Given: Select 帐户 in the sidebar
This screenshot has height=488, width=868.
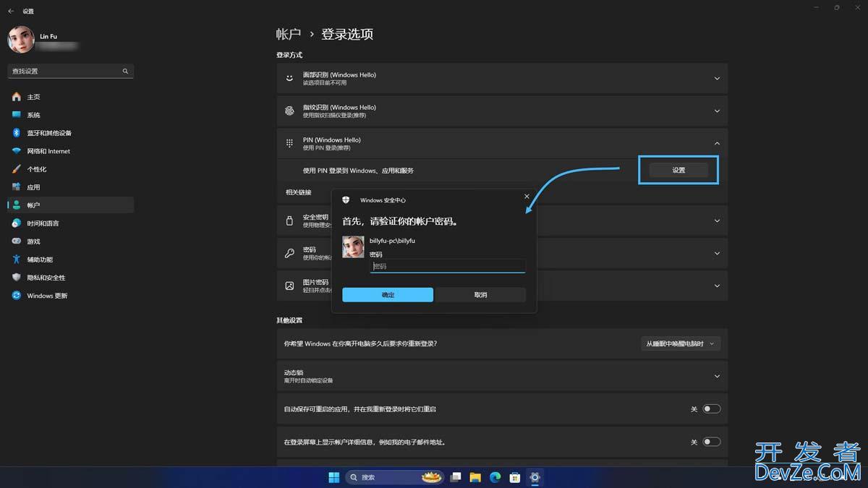Looking at the screenshot, I should click(x=70, y=205).
